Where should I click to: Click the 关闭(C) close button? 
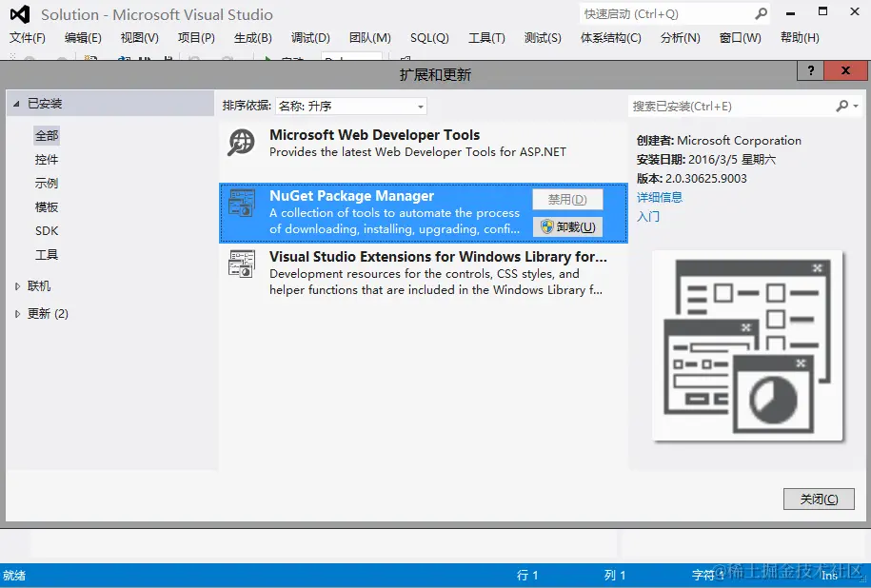pos(819,500)
